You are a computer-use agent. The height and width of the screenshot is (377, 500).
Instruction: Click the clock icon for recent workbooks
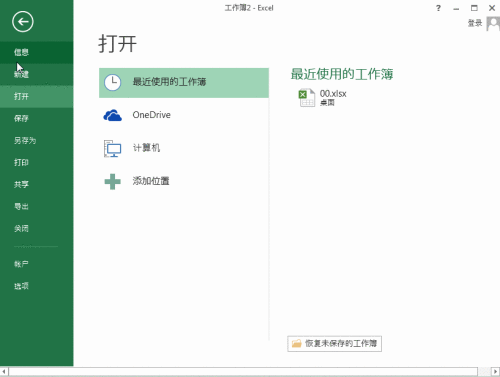[x=113, y=82]
